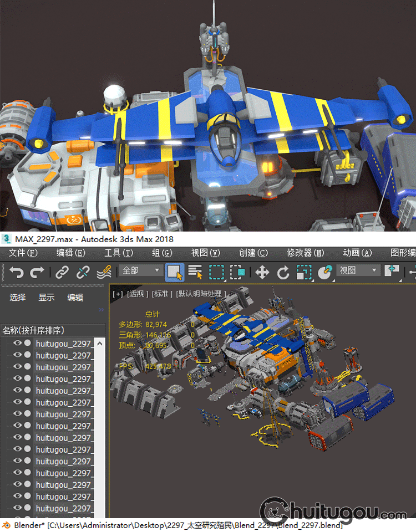Choose the Select and Move tool

pos(262,272)
